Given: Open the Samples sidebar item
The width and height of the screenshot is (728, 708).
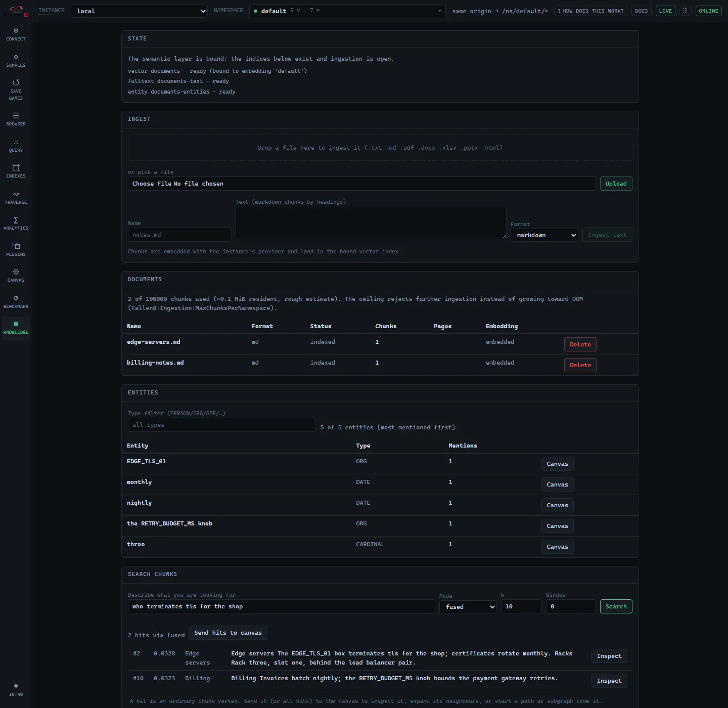Looking at the screenshot, I should click(16, 61).
